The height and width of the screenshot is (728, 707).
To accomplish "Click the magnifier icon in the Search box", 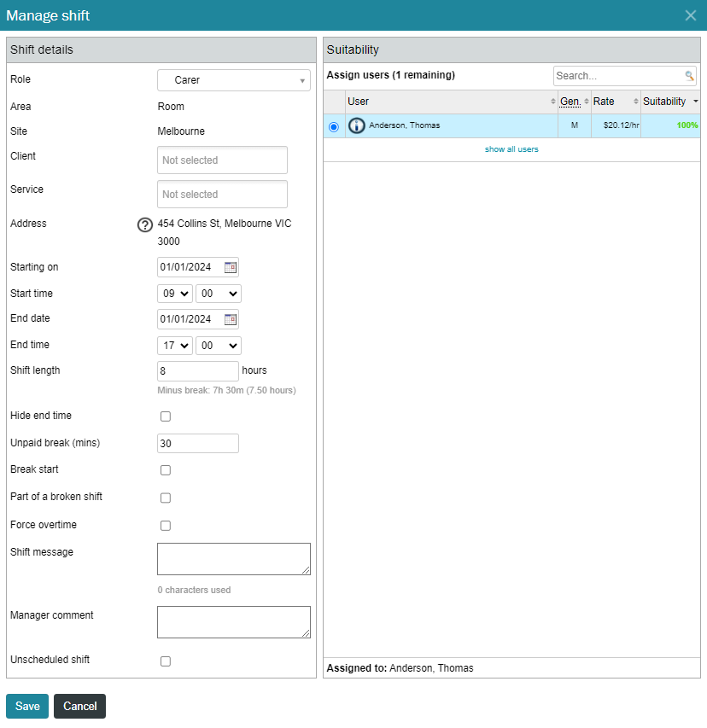I will pos(689,76).
